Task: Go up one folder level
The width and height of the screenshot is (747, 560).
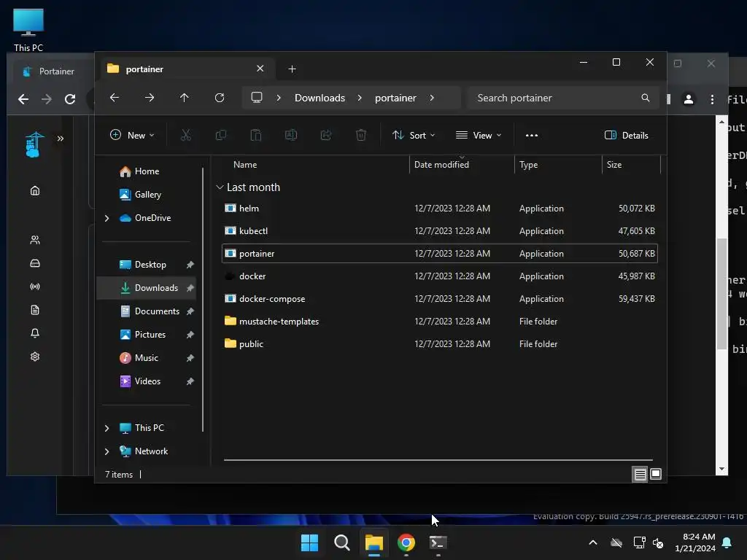Action: point(185,98)
